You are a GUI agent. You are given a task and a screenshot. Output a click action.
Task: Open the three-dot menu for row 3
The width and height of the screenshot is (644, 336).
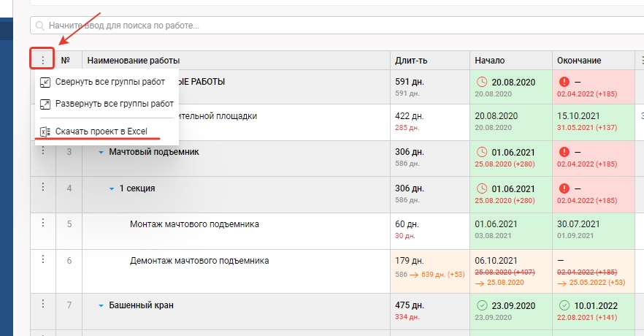pyautogui.click(x=42, y=150)
